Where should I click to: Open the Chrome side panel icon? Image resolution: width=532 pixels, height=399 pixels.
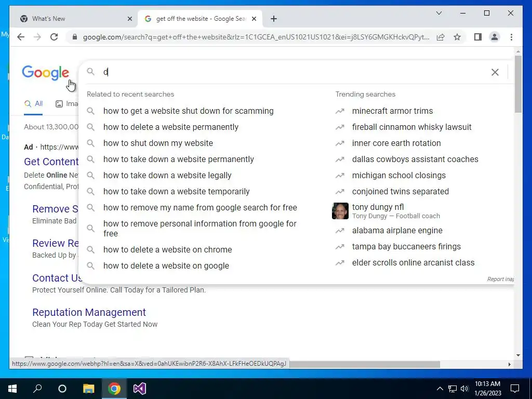(478, 37)
